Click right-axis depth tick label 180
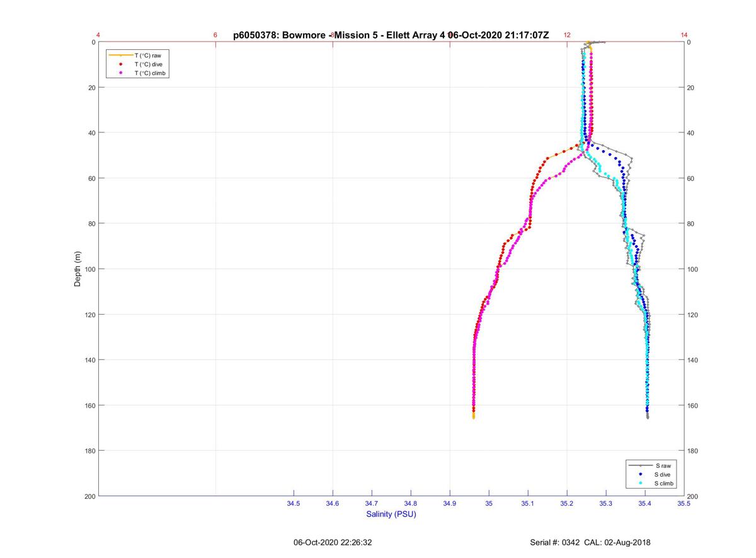Image resolution: width=756 pixels, height=558 pixels. click(x=694, y=451)
